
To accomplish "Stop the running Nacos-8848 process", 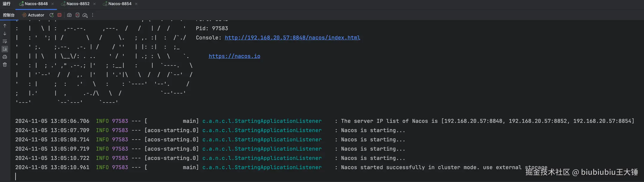I will (59, 15).
